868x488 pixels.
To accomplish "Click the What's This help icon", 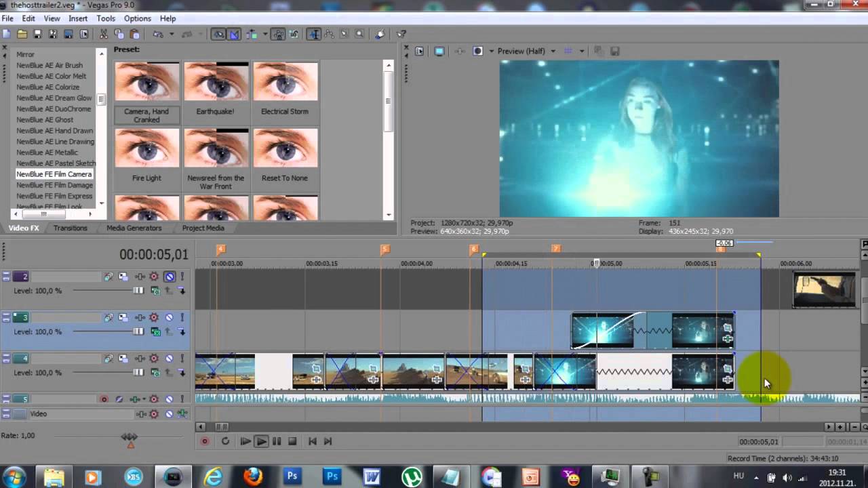I will point(401,34).
